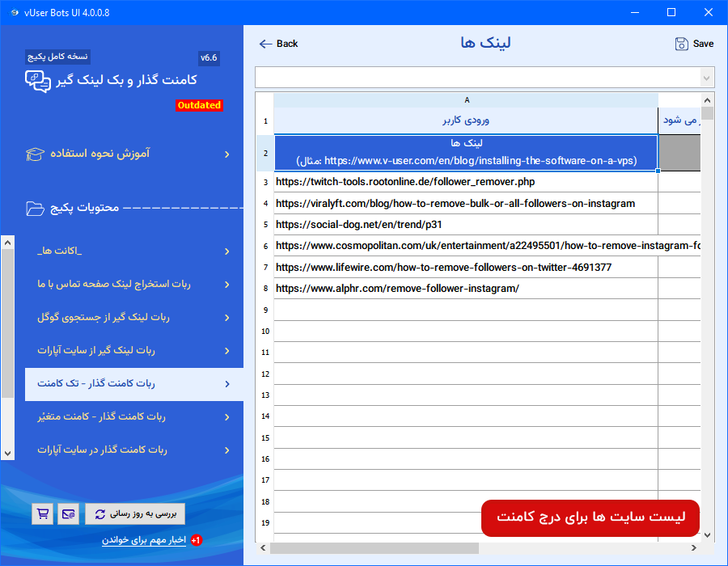Click the partially visible می شود column header
Screen dimensions: 728x566
click(x=679, y=121)
